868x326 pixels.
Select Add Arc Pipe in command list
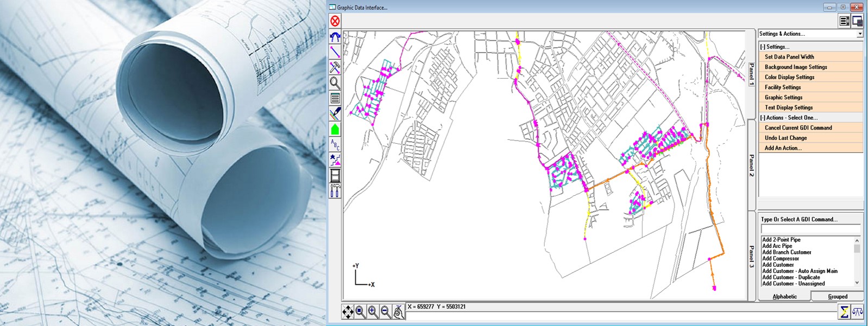(777, 246)
